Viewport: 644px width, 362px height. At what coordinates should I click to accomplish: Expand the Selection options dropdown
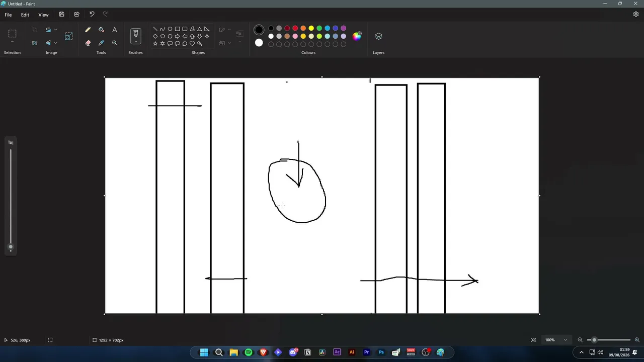(x=12, y=42)
